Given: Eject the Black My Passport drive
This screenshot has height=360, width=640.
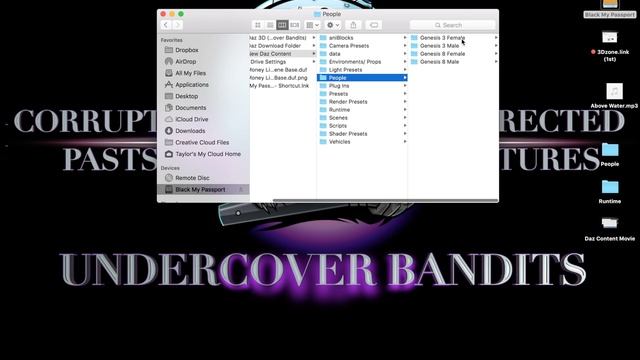Looking at the screenshot, I should click(241, 189).
